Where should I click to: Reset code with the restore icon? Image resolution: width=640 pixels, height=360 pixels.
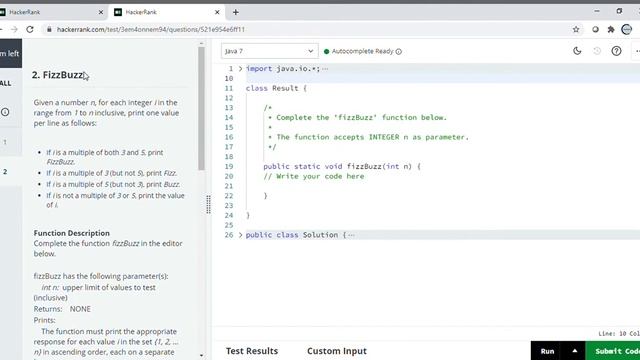coord(597,51)
